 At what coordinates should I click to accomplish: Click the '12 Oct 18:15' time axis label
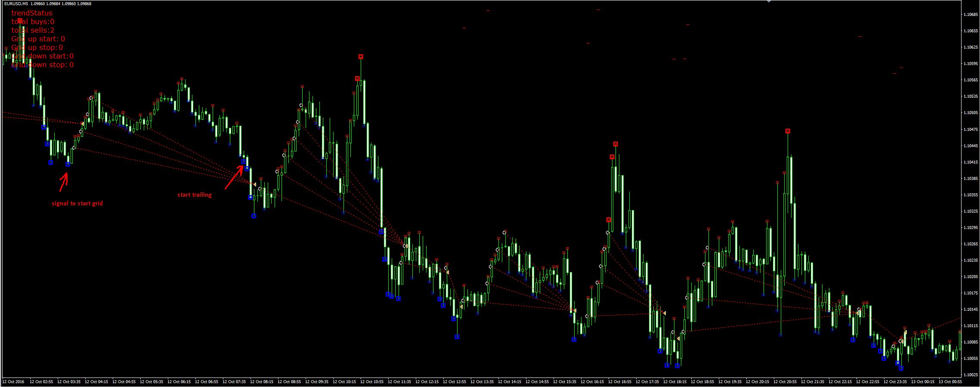pos(675,382)
